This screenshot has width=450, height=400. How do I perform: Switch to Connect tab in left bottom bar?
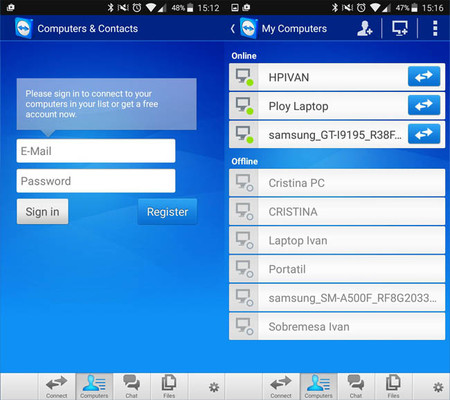coord(57,386)
